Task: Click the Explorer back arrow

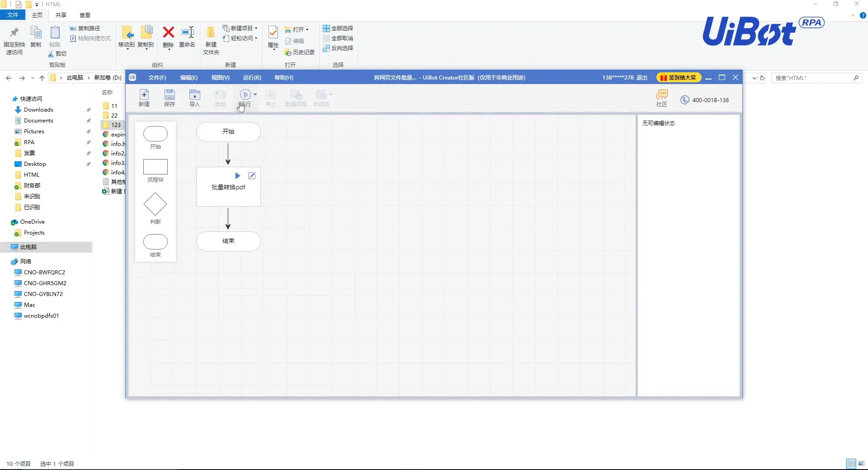Action: tap(9, 78)
